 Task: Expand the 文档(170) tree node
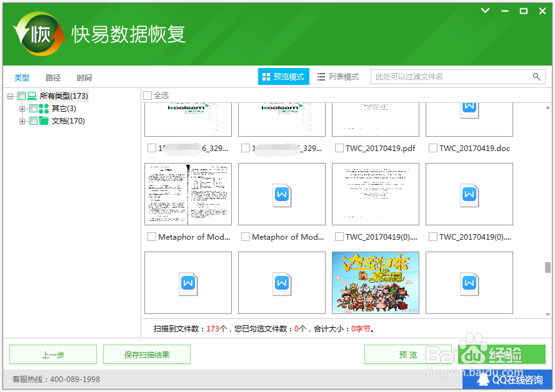pyautogui.click(x=22, y=120)
